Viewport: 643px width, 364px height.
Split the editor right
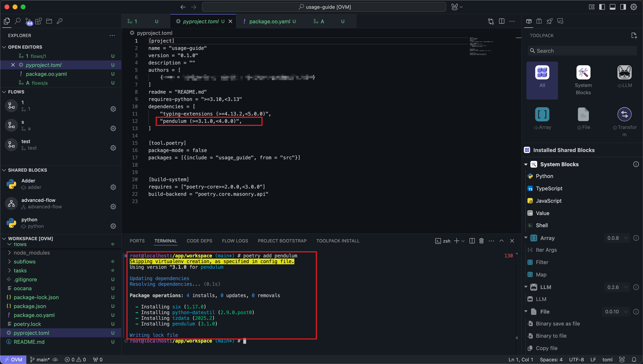(502, 21)
